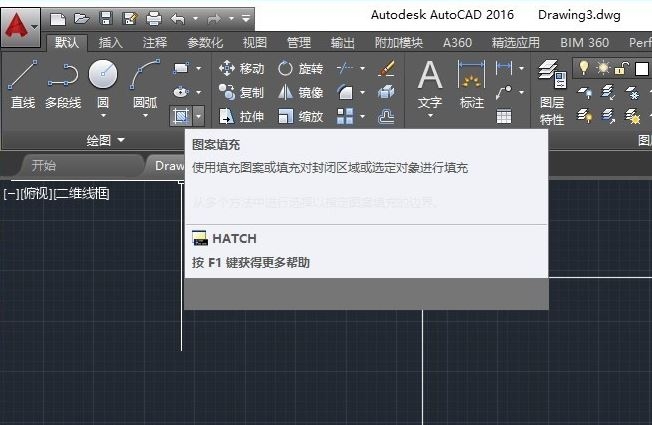Switch to the Manage (管理) ribbon tab
The image size is (652, 425).
tap(299, 42)
